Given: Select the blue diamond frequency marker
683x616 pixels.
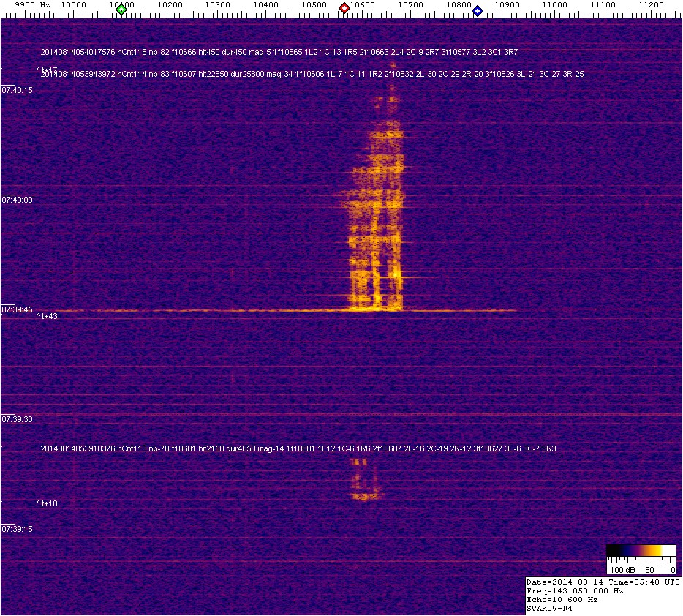Looking at the screenshot, I should click(x=478, y=10).
